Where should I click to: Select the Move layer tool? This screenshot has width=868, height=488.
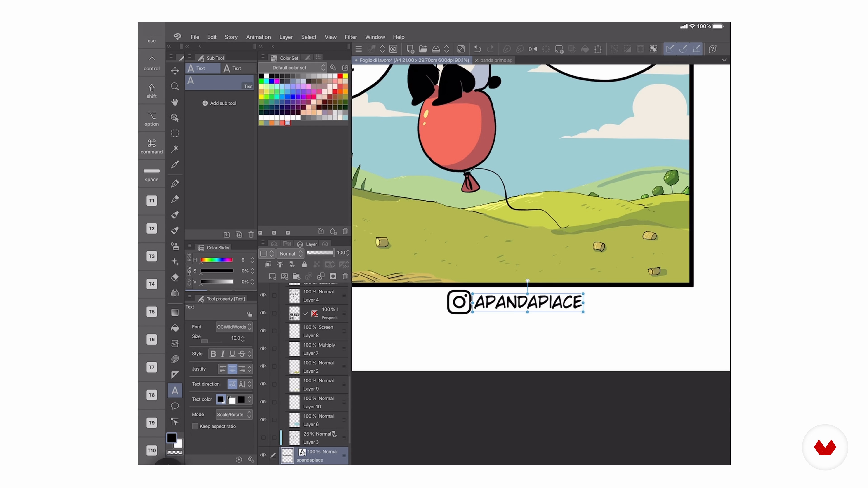[175, 71]
